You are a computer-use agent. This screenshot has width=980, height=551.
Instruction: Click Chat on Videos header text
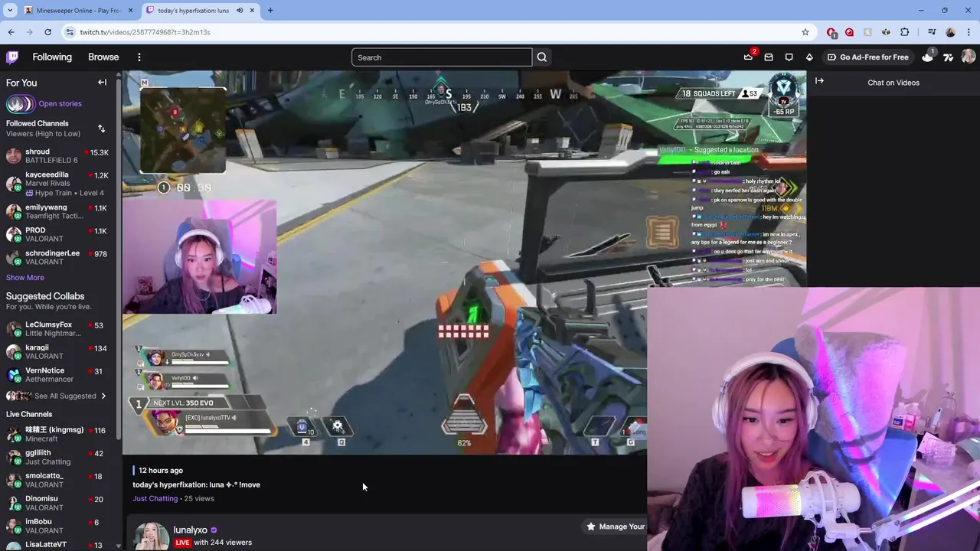tap(893, 83)
